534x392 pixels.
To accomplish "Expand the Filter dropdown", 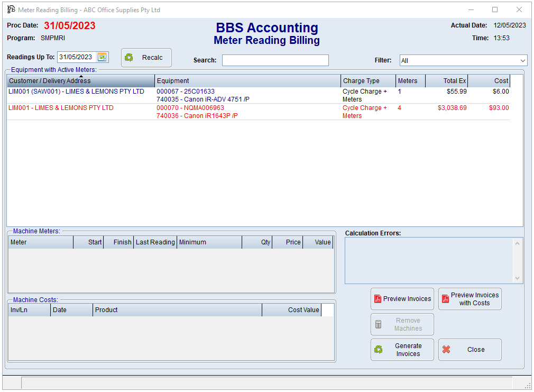I will (522, 61).
